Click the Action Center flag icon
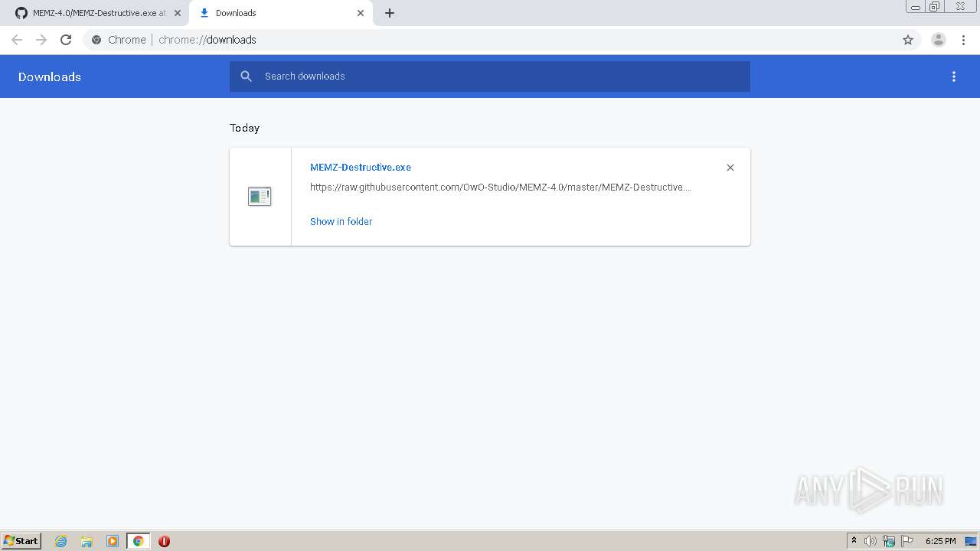Image resolution: width=980 pixels, height=551 pixels. click(x=907, y=541)
